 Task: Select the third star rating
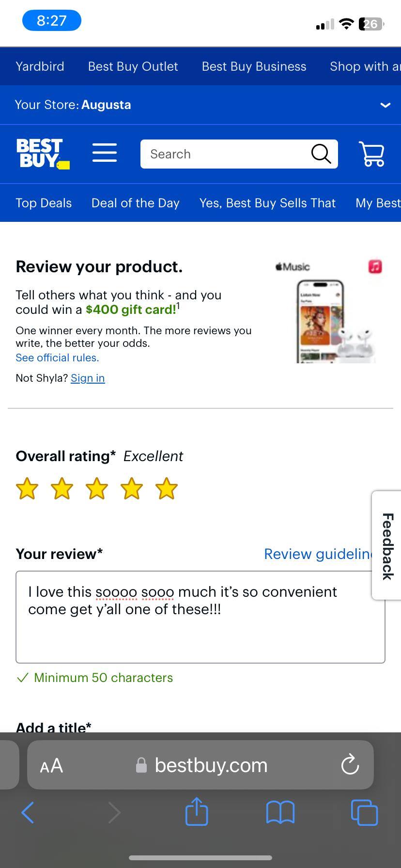[x=97, y=489]
